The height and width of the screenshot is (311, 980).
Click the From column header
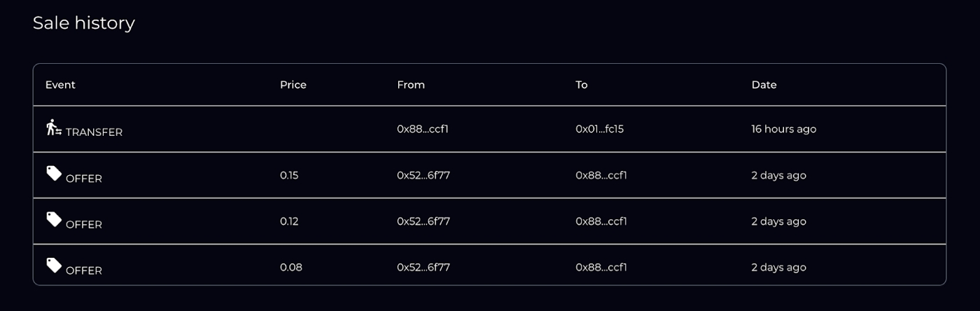[x=411, y=85]
